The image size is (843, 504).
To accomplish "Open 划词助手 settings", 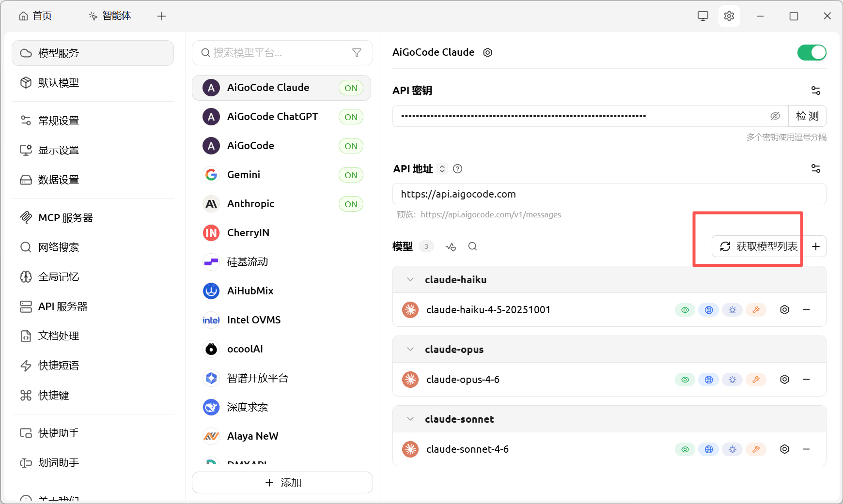I will 93,463.
